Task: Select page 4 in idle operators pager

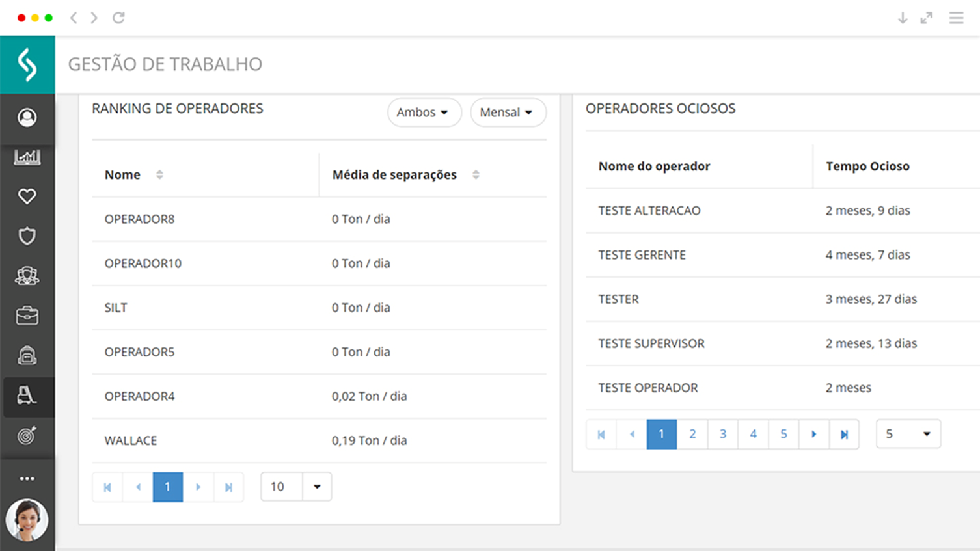Action: (x=754, y=434)
